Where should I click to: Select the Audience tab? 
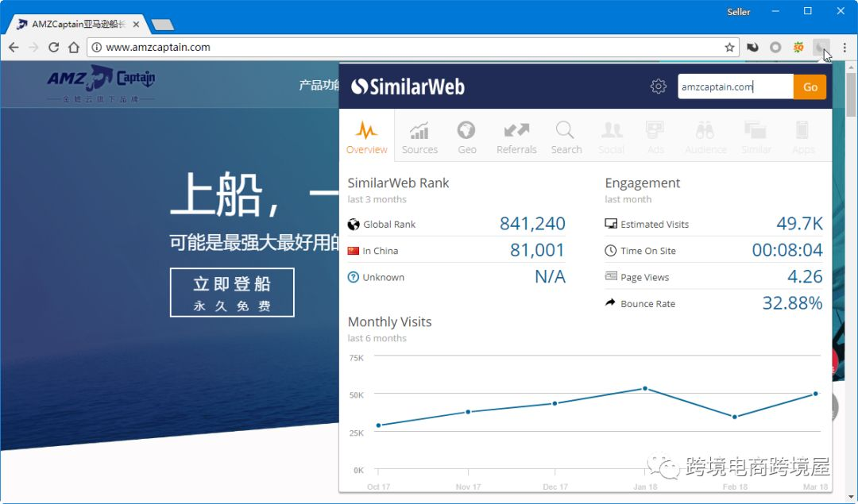pyautogui.click(x=705, y=138)
